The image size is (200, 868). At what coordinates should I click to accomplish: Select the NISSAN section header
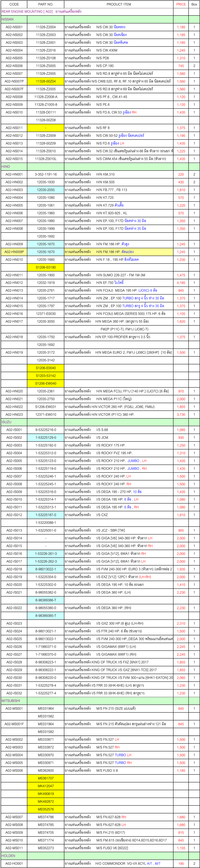(x=100, y=19)
